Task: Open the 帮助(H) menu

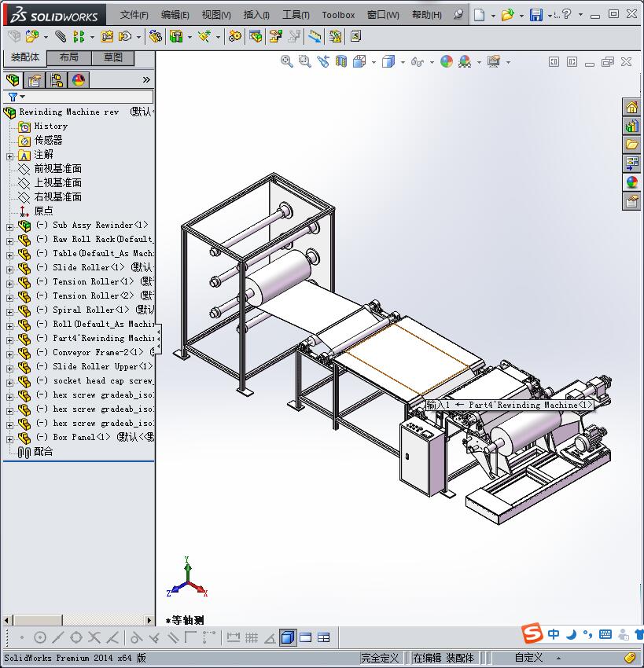Action: (x=427, y=15)
